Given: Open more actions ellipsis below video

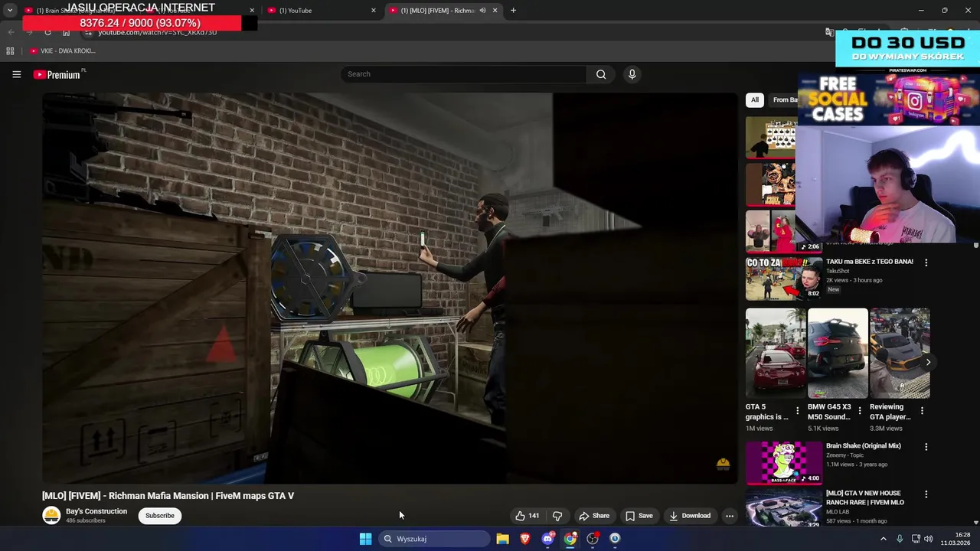Looking at the screenshot, I should (x=730, y=516).
